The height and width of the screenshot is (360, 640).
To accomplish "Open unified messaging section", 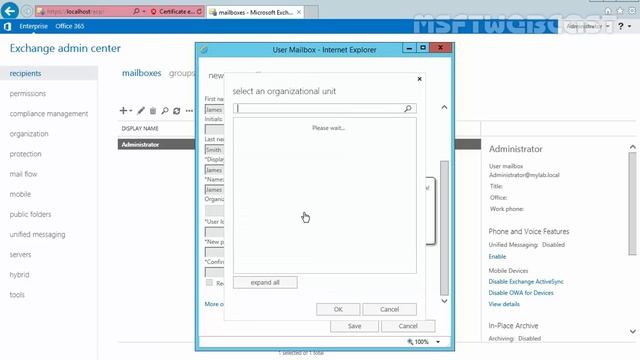I will (37, 234).
